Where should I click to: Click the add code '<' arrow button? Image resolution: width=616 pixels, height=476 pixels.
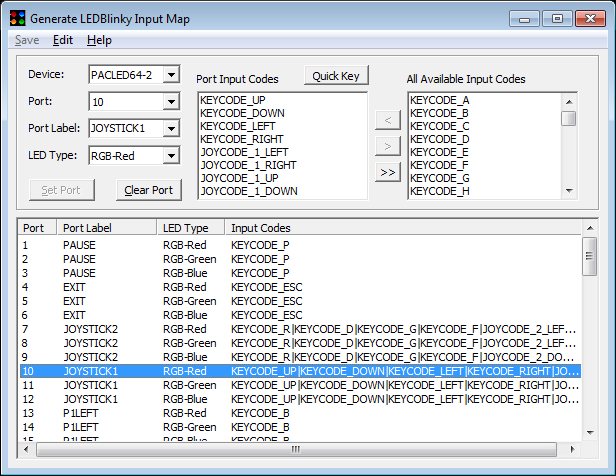point(388,120)
